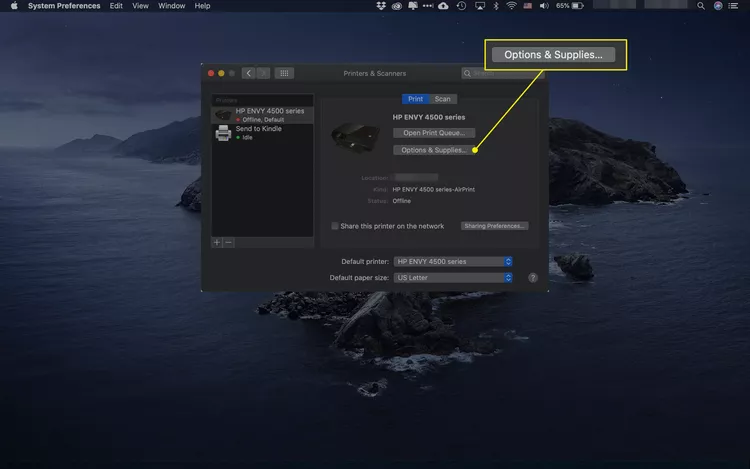750x469 pixels.
Task: Open the Dropbox menu bar icon
Action: (x=382, y=6)
